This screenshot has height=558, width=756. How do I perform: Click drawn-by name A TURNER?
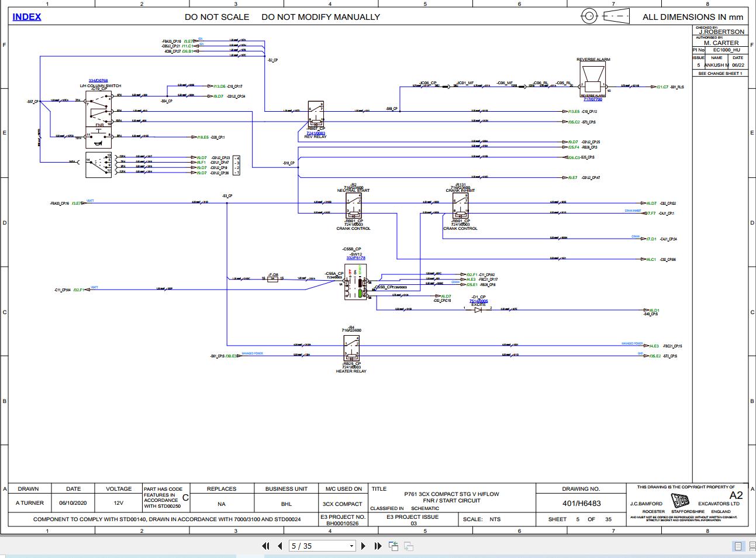pyautogui.click(x=29, y=503)
